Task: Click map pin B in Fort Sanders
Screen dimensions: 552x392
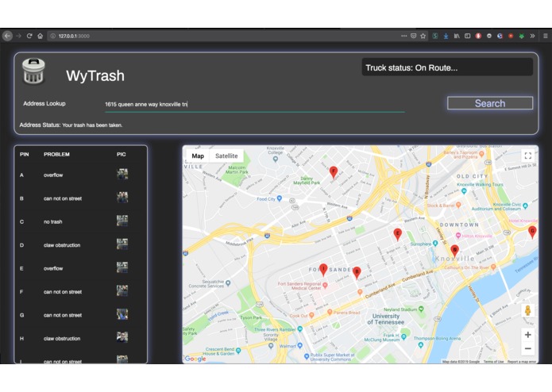Action: (357, 272)
